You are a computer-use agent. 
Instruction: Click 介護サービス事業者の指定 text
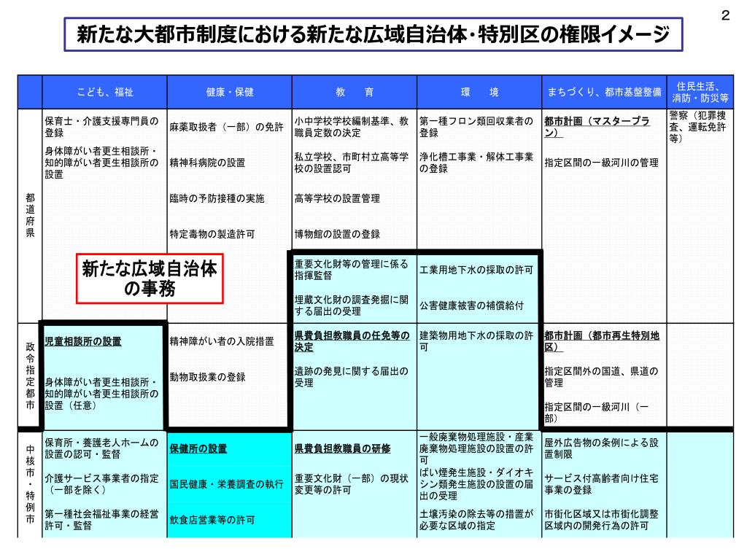coord(102,484)
